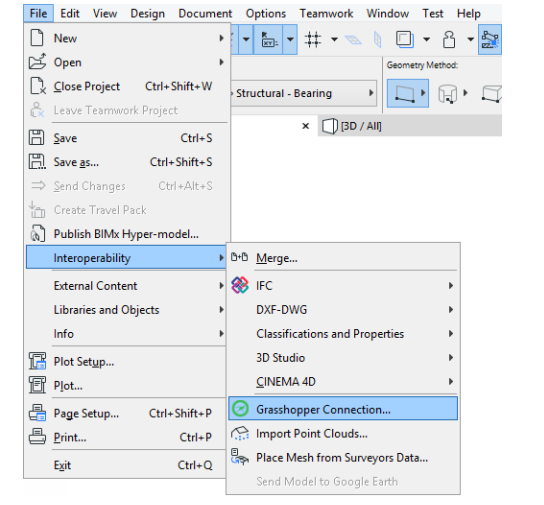Viewport: 544px width, 505px height.
Task: Click the Import Point Clouds icon
Action: coord(240,433)
